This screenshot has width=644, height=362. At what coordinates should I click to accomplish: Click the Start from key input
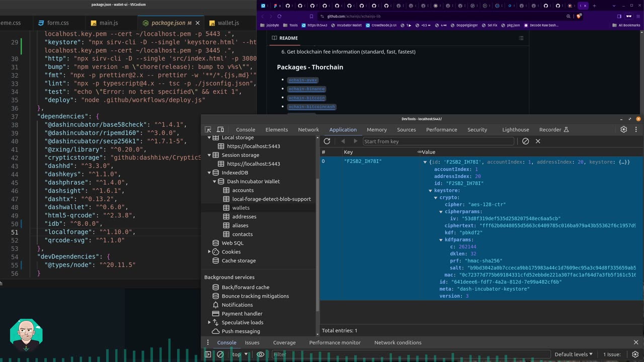click(x=439, y=141)
